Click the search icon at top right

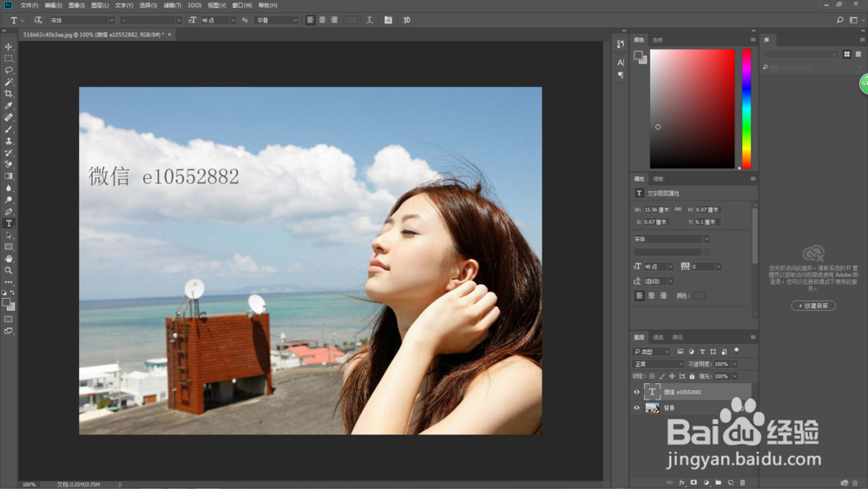(x=839, y=20)
